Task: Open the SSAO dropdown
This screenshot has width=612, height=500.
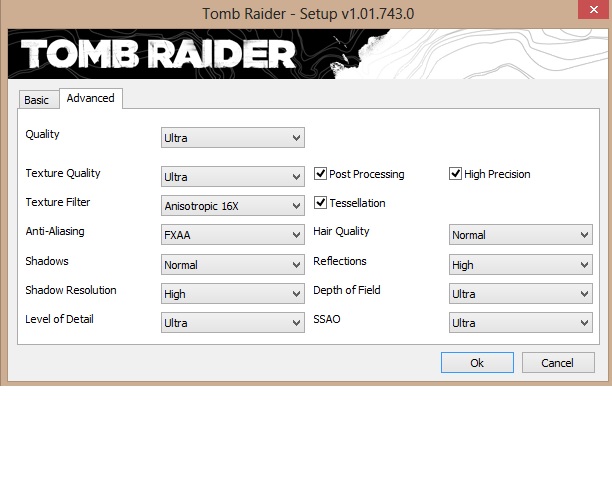Action: point(521,322)
